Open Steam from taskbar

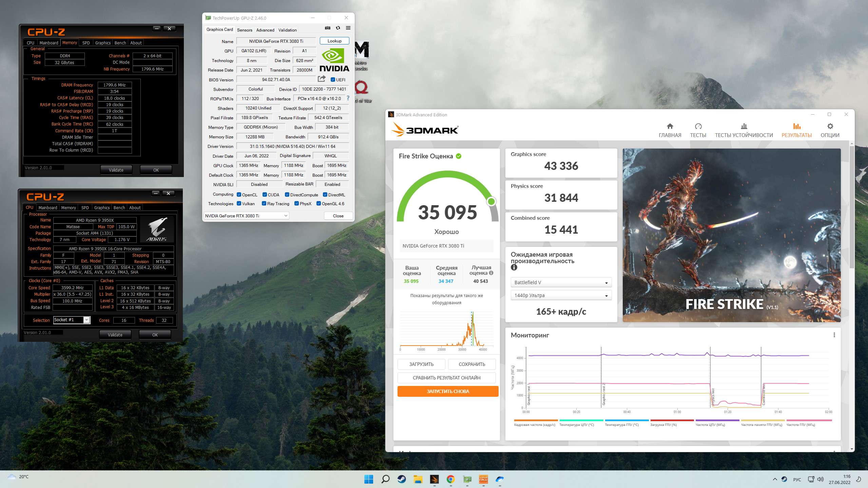tap(402, 479)
